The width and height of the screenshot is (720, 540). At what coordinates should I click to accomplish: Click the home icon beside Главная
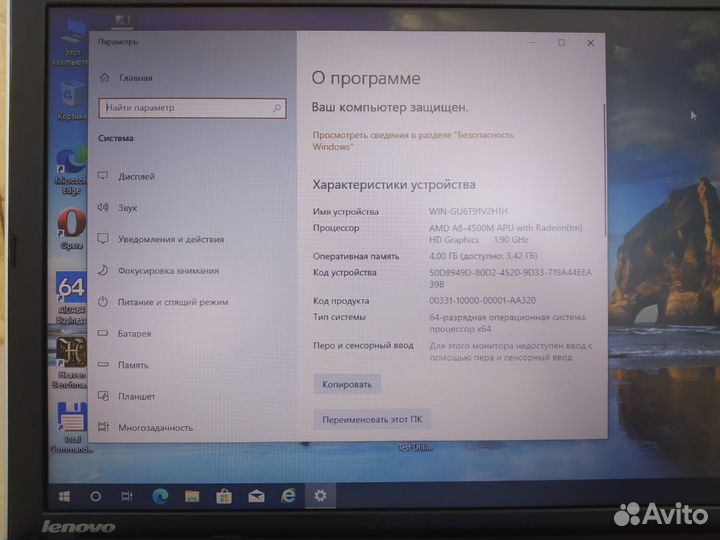click(105, 78)
